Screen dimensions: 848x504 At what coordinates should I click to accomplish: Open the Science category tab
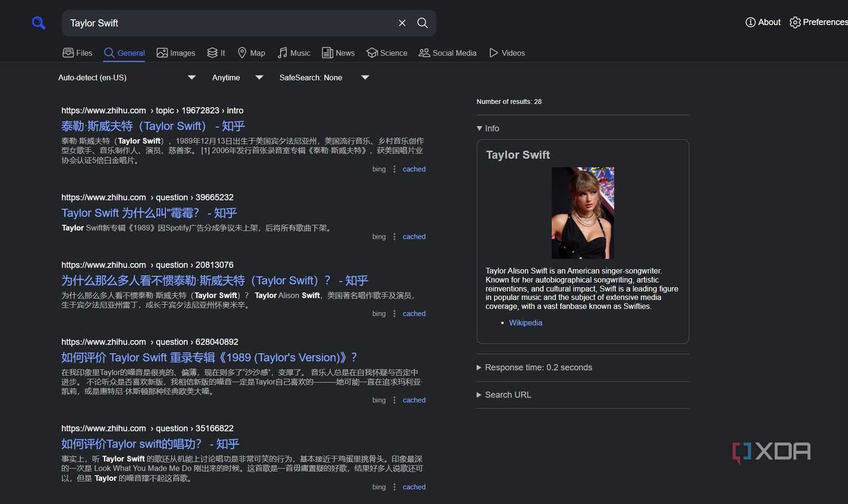[x=387, y=53]
